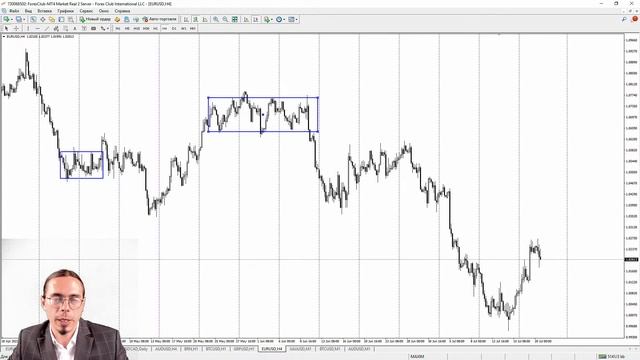The height and width of the screenshot is (360, 640).
Task: Expand the Periods dropdown arrow
Action: [x=284, y=19]
